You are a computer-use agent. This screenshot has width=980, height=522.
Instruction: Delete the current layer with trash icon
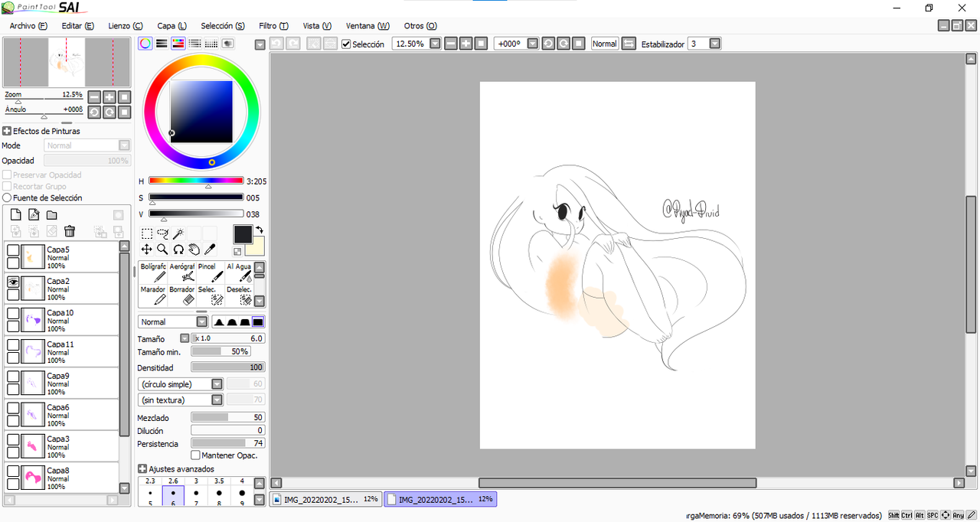70,231
